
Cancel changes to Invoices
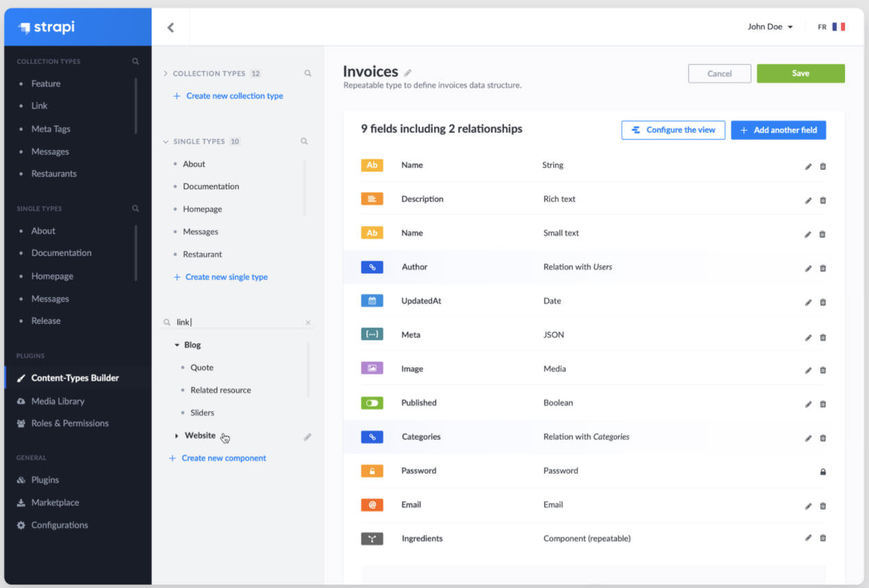pyautogui.click(x=719, y=73)
